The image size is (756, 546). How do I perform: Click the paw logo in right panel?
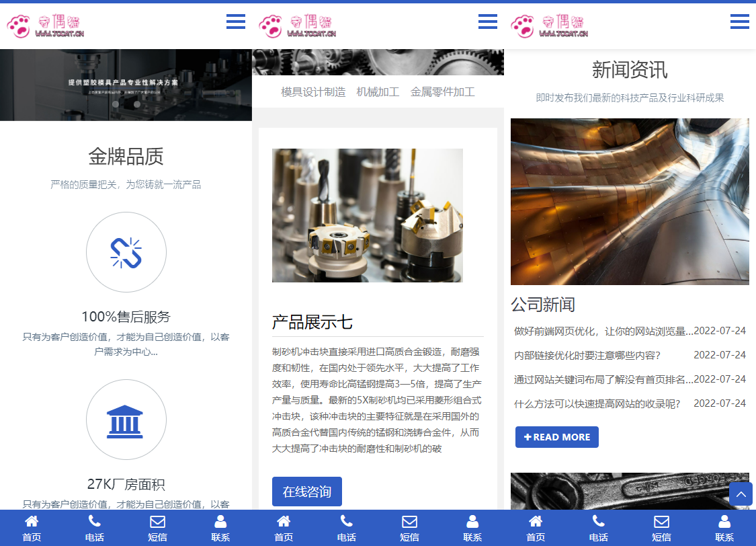[550, 26]
